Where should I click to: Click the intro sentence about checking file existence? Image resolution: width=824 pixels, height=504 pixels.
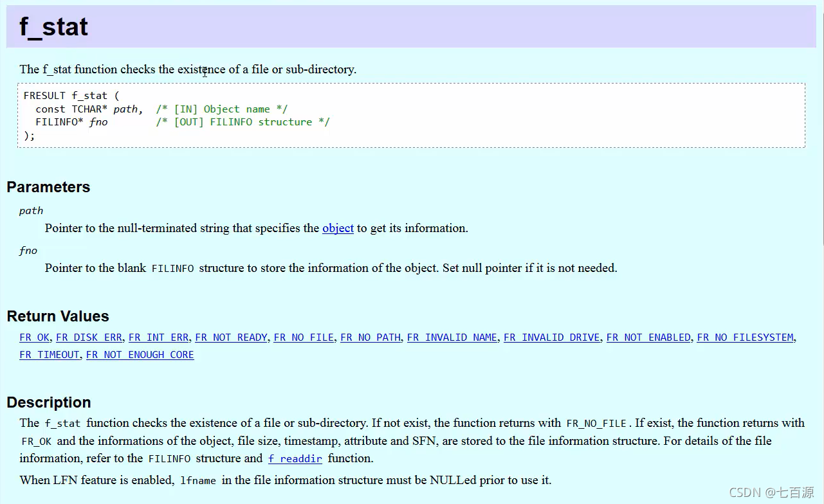click(188, 69)
